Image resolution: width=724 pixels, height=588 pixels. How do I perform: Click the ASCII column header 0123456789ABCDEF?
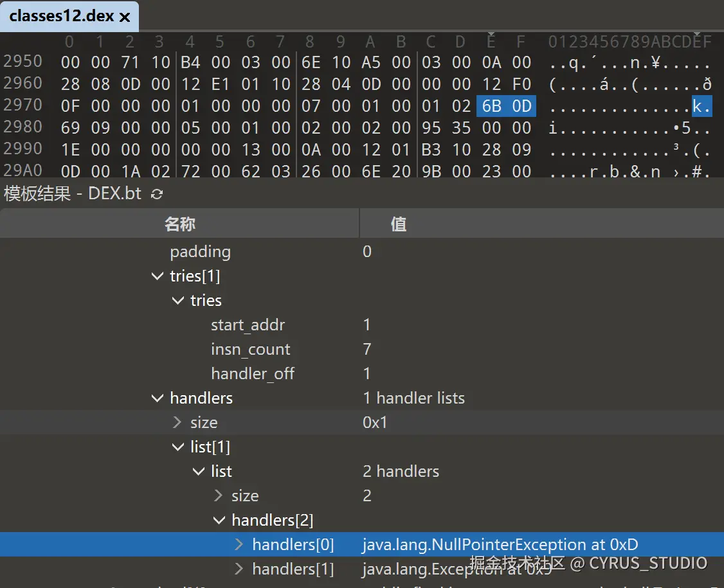630,42
